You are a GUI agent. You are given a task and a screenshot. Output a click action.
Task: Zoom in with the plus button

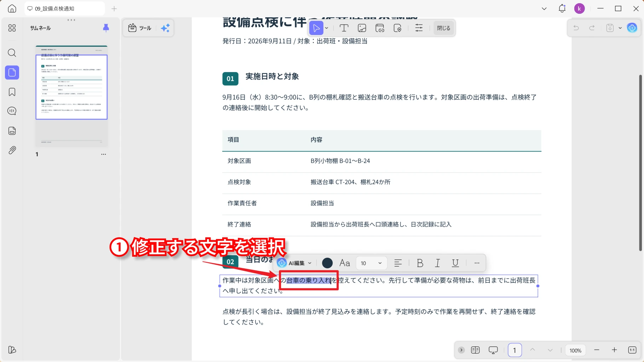coord(614,350)
